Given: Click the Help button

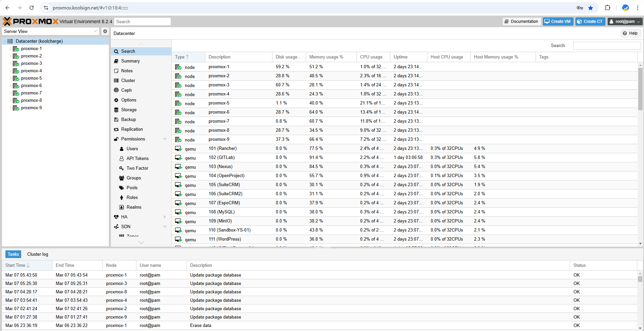Looking at the screenshot, I should click(630, 33).
